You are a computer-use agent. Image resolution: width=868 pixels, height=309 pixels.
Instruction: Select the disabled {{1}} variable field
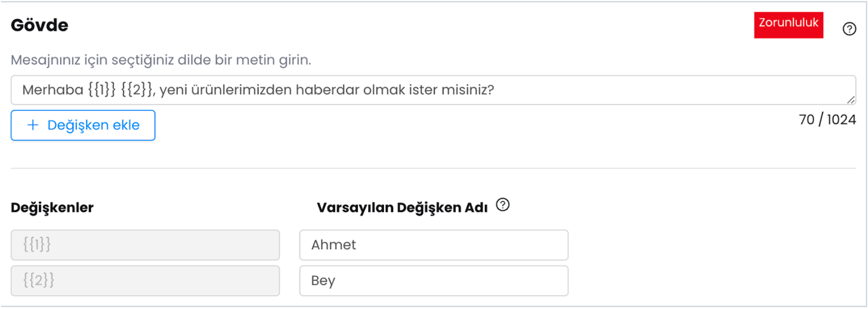point(145,245)
